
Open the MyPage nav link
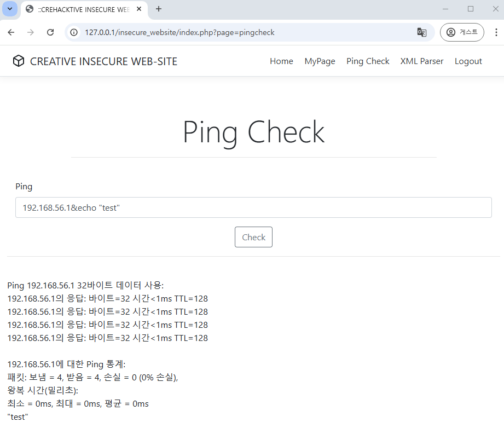[x=320, y=61]
